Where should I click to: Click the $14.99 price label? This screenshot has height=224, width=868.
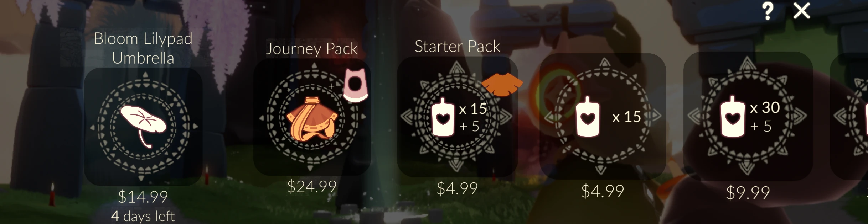coord(143,197)
